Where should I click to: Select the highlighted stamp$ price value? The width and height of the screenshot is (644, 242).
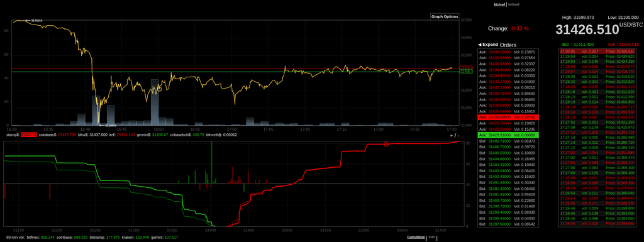click(x=29, y=135)
